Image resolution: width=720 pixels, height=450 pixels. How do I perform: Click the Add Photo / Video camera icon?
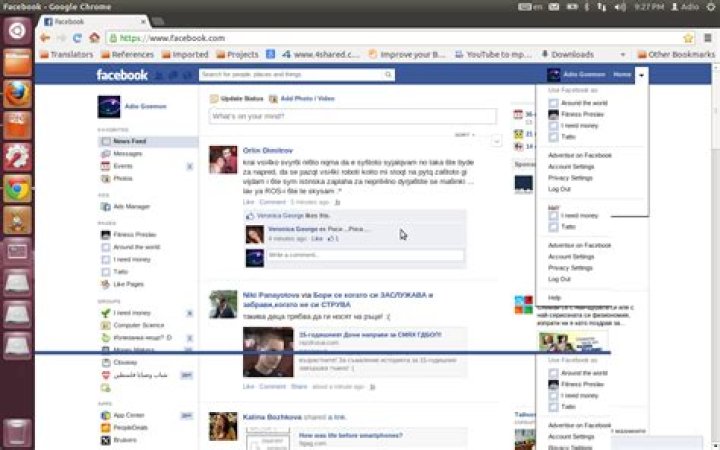pos(273,99)
